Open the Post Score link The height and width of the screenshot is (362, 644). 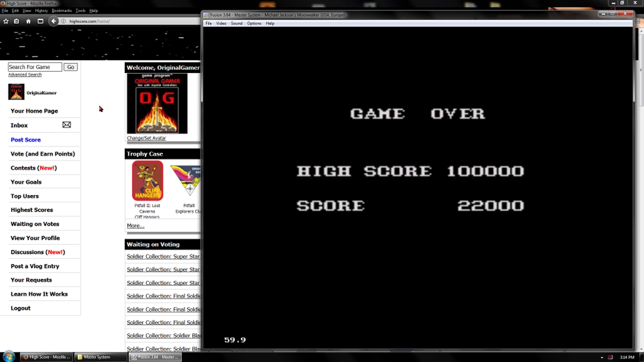pyautogui.click(x=26, y=140)
